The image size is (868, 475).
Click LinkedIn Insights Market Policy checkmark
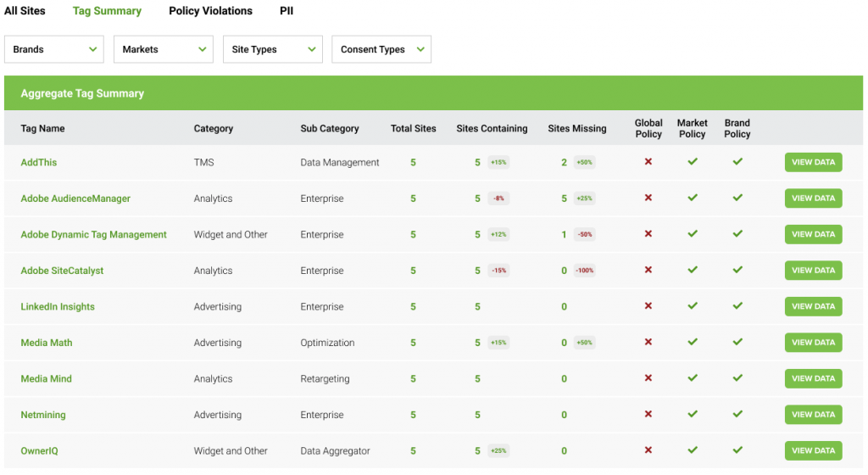tap(693, 305)
